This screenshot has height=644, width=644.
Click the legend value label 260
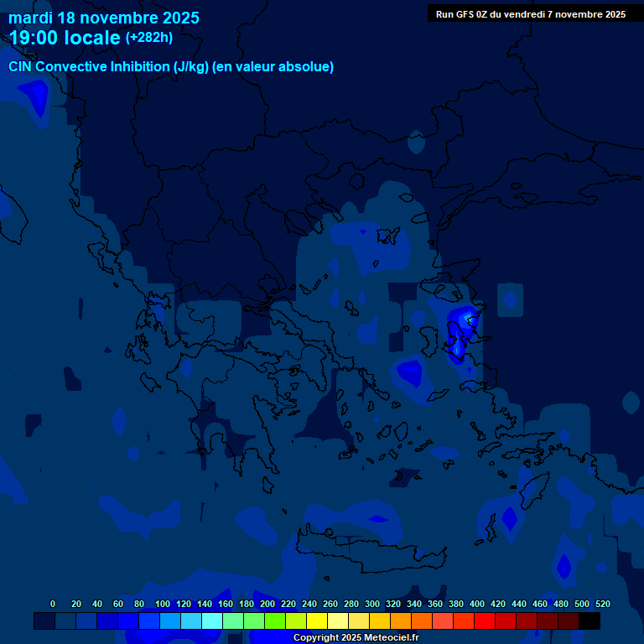pos(330,604)
